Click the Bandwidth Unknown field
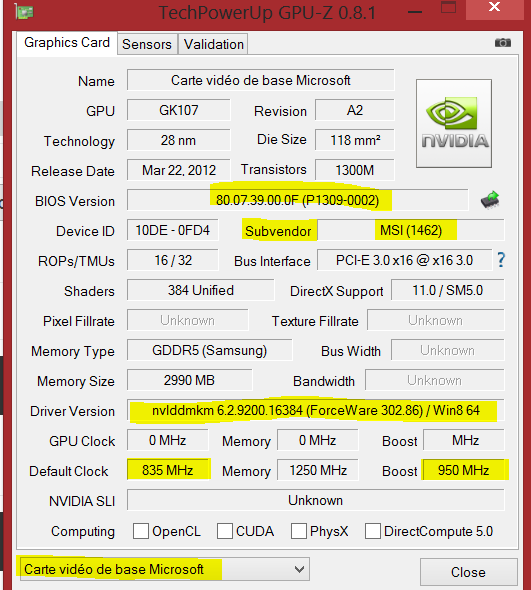 (x=435, y=380)
